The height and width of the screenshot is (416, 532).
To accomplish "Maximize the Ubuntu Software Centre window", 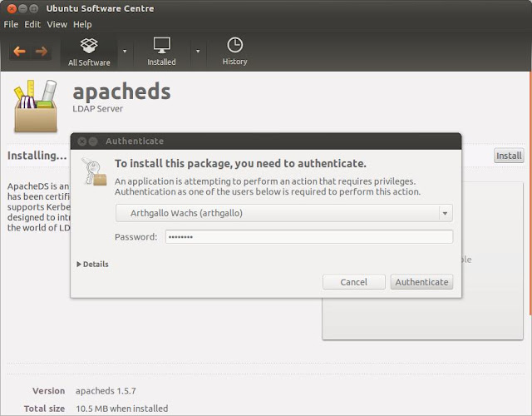I will (x=33, y=8).
